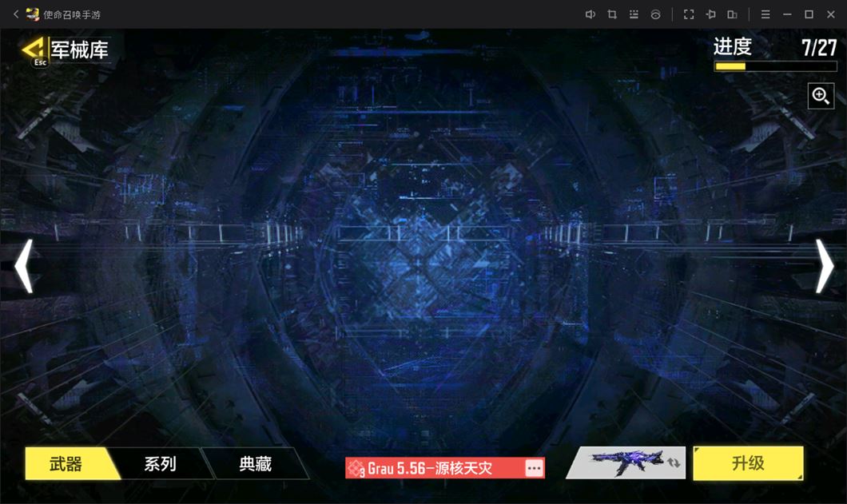Image resolution: width=847 pixels, height=504 pixels.
Task: Toggle the emulator volume speaker icon
Action: 590,14
